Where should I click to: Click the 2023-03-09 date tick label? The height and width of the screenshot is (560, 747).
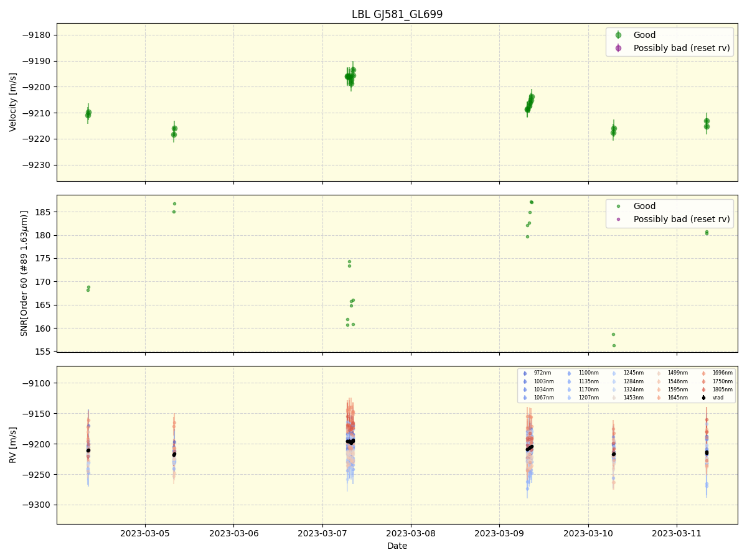(499, 533)
